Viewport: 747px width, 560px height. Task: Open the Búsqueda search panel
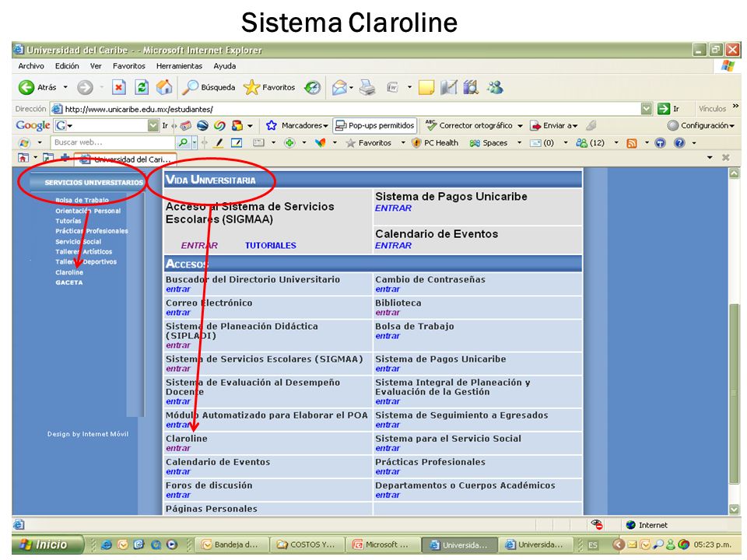click(209, 87)
